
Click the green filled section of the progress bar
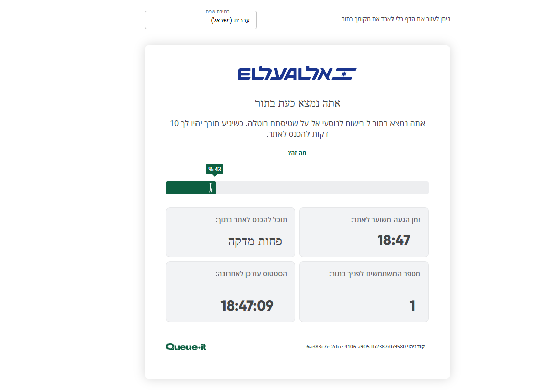pos(191,188)
